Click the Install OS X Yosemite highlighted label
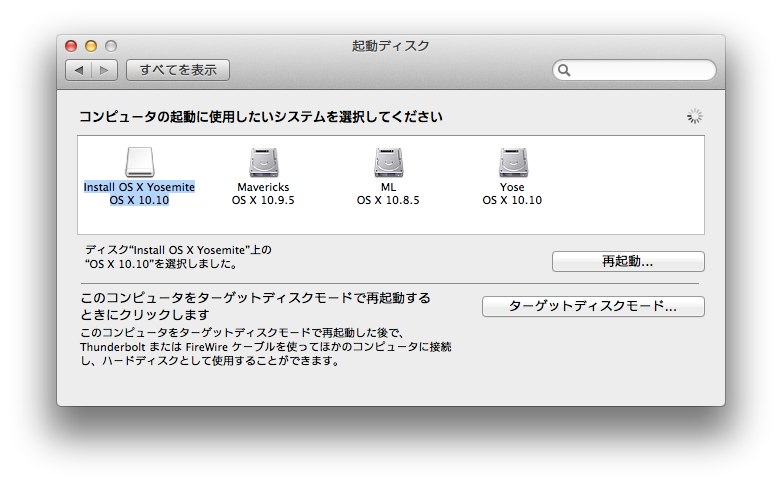782x485 pixels. [x=139, y=194]
